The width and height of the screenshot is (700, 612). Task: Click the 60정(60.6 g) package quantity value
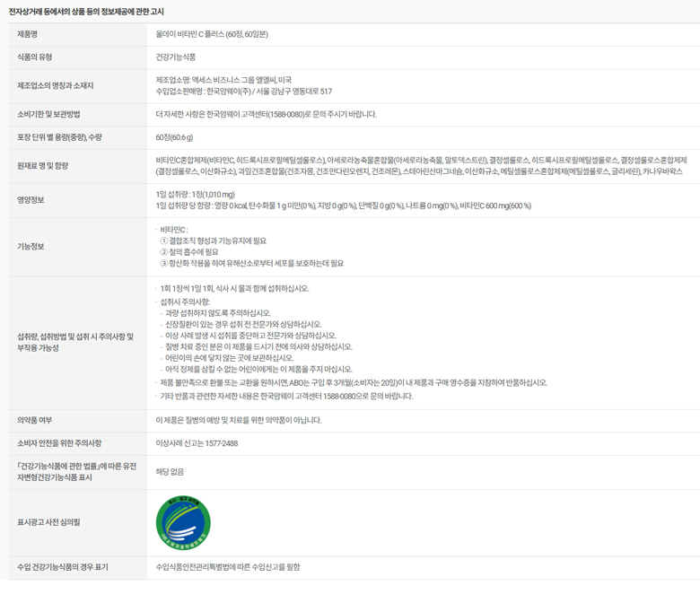pyautogui.click(x=174, y=137)
